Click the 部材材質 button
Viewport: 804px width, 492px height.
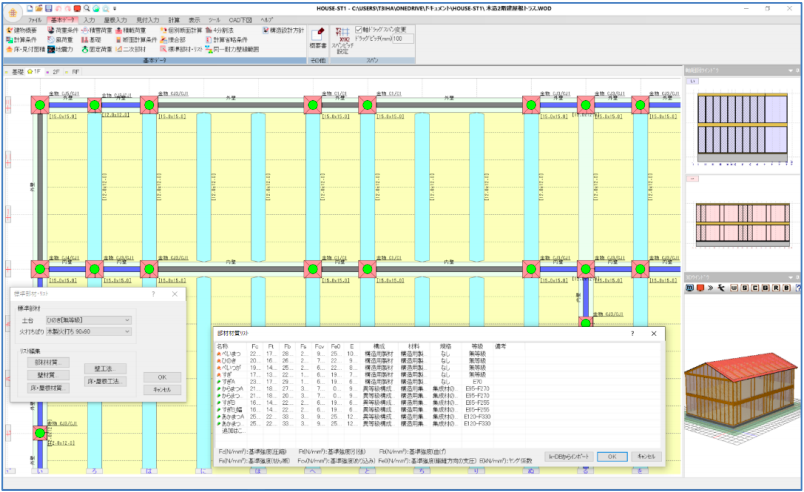(48, 362)
